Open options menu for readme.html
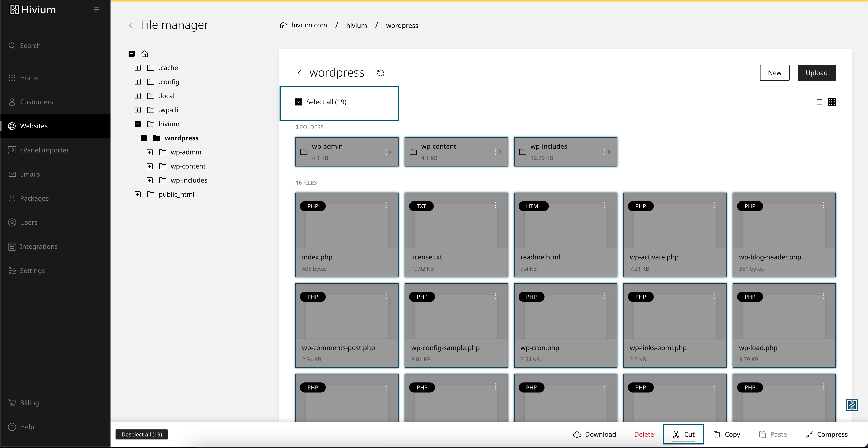This screenshot has height=448, width=868. point(605,205)
